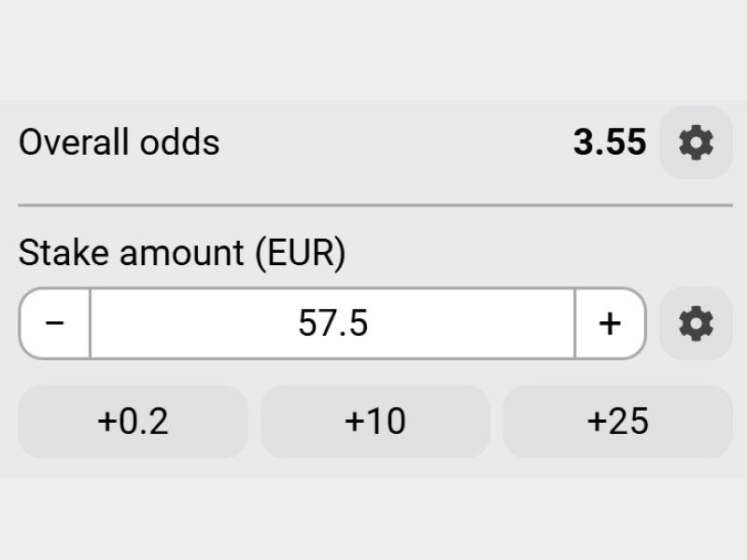The width and height of the screenshot is (747, 560).
Task: Tap the minus sign left of 57.5
Action: pos(55,323)
